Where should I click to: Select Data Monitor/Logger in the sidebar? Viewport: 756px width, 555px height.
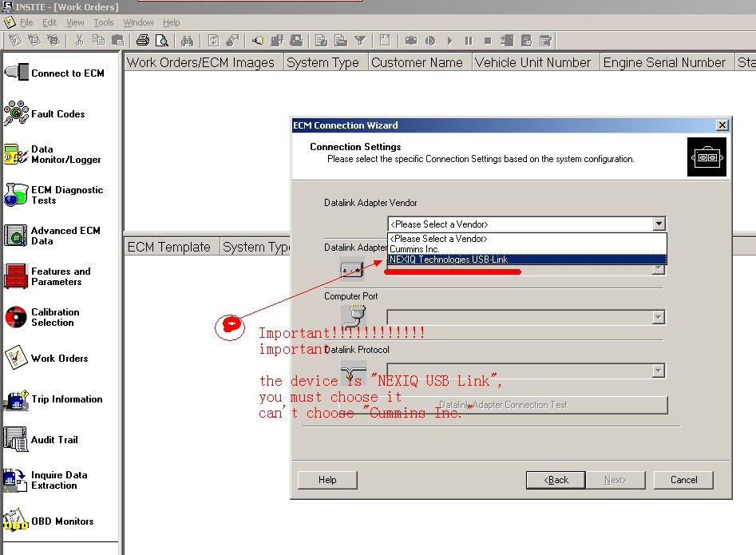coord(53,154)
